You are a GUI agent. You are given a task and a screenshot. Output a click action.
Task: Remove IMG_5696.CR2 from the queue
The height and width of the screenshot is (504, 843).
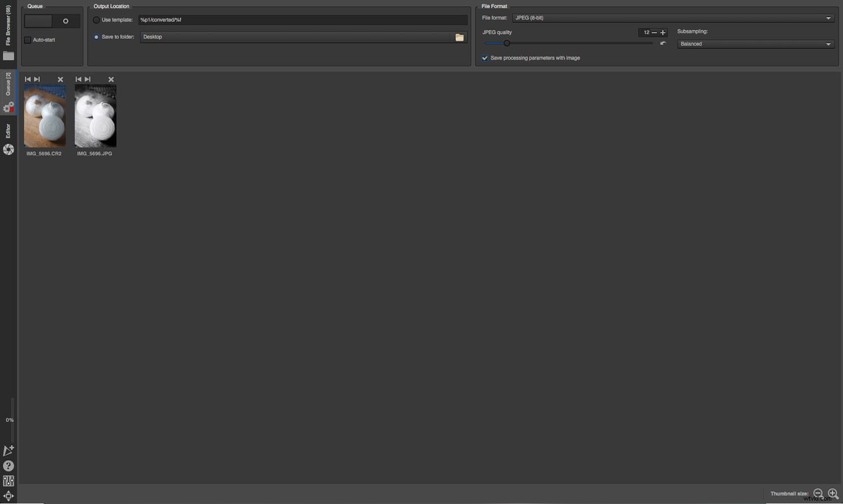[60, 79]
